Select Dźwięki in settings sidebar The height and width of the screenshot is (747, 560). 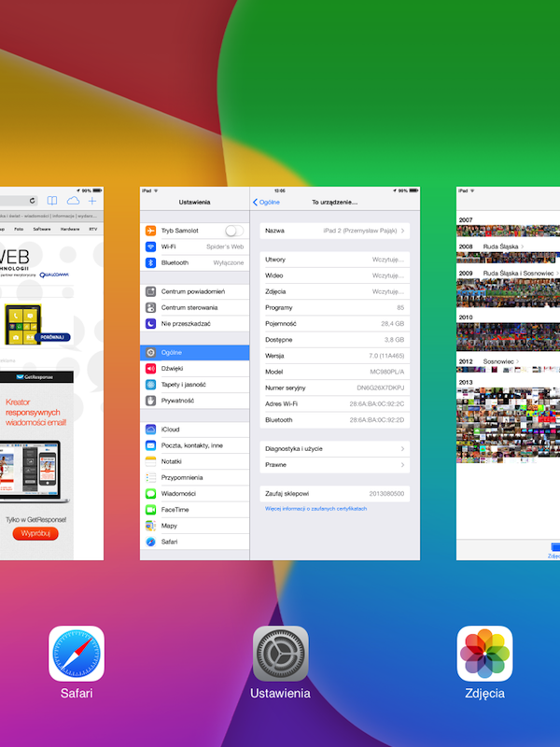pyautogui.click(x=195, y=369)
